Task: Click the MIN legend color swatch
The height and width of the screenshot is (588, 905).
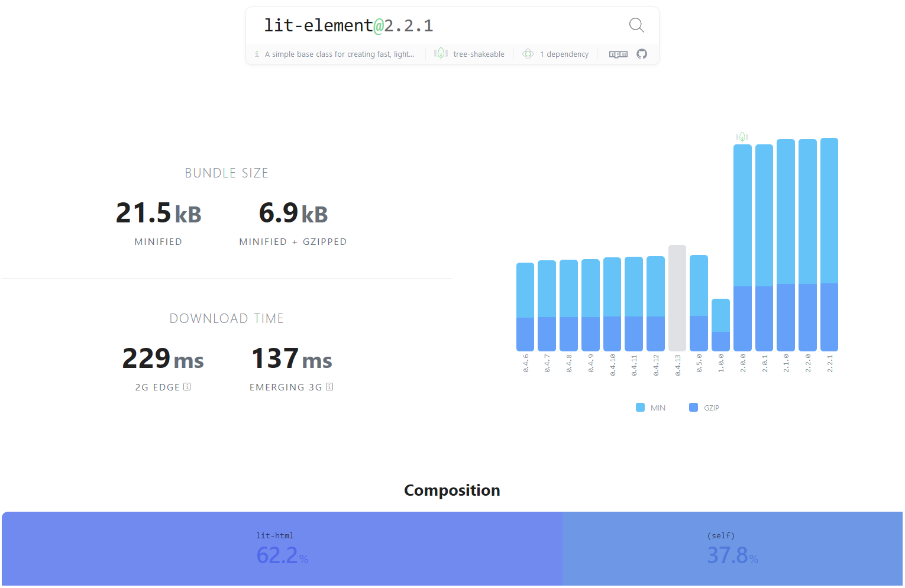Action: point(640,408)
